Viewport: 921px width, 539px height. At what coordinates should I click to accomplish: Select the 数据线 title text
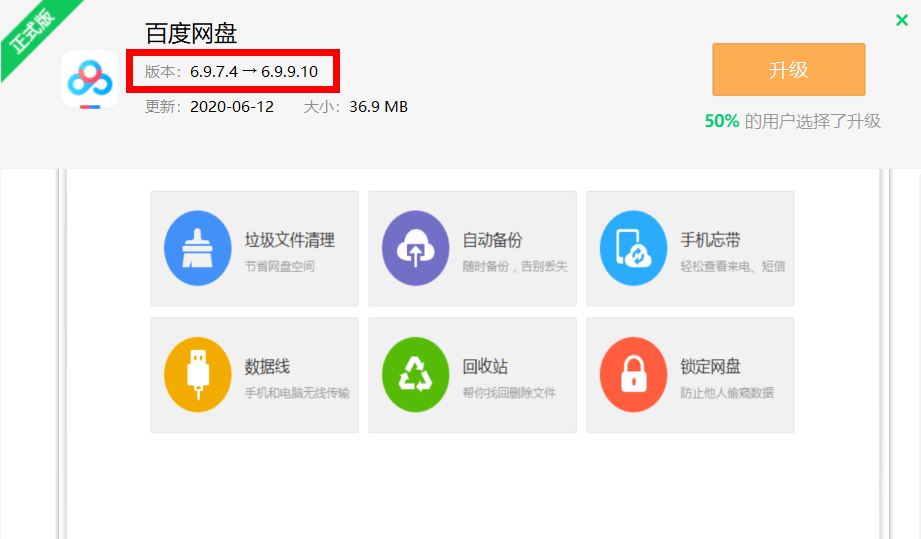pos(267,367)
